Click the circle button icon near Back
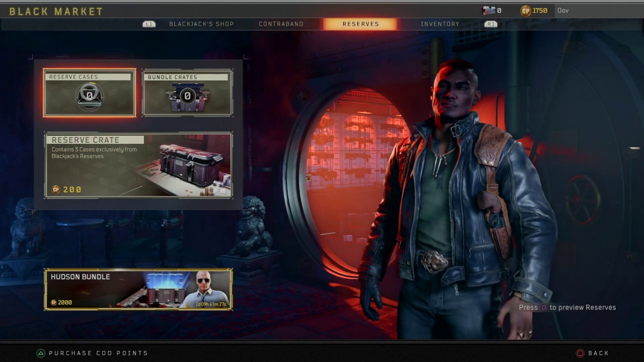This screenshot has width=644, height=362. [580, 353]
